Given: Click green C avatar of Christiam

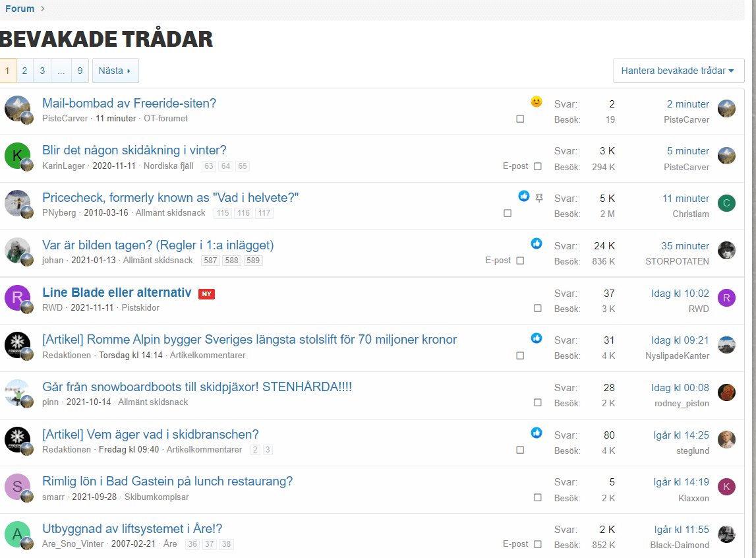Looking at the screenshot, I should pyautogui.click(x=726, y=203).
